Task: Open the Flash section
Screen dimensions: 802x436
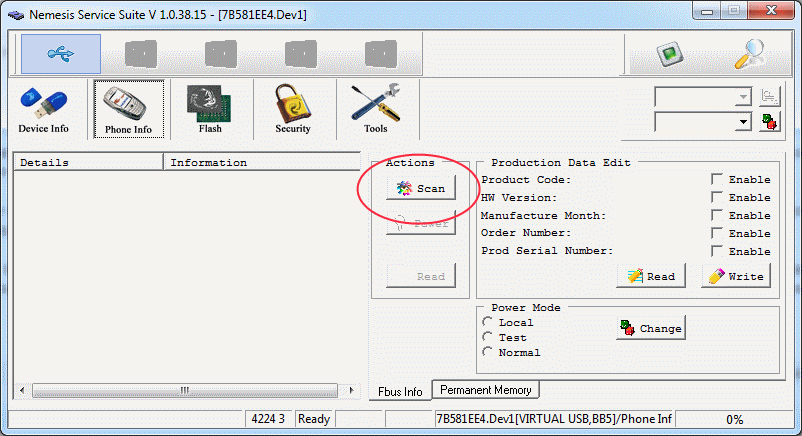Action: pos(210,110)
